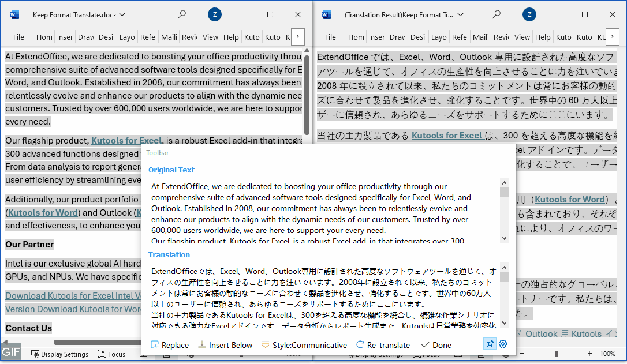627x364 pixels.
Task: Pin the translation toolbar panel
Action: pyautogui.click(x=490, y=344)
